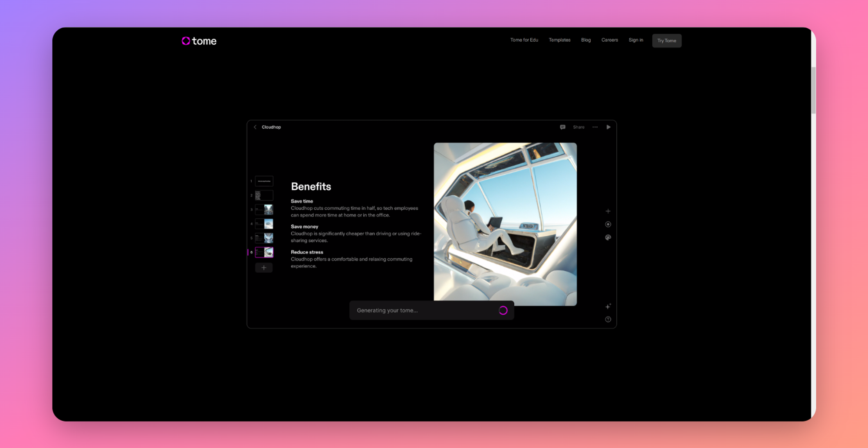
Task: Open the comments icon
Action: point(562,127)
